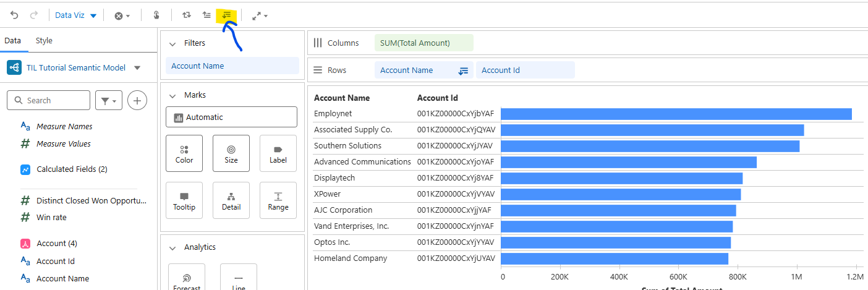The image size is (868, 290).
Task: Open the Size marks card
Action: (231, 153)
